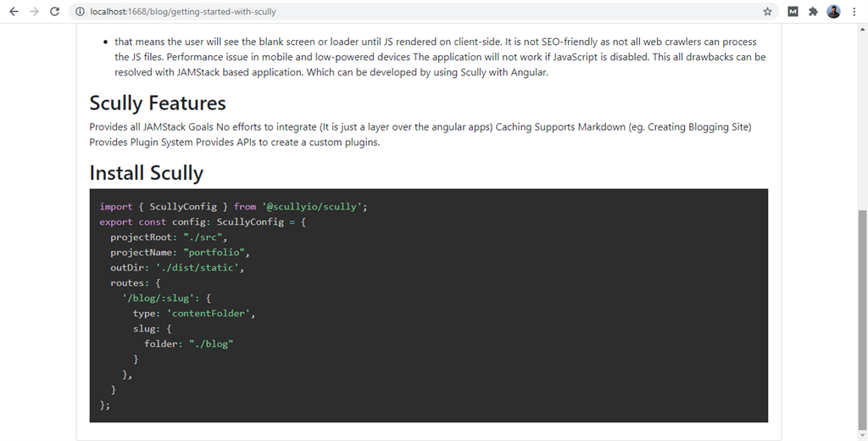The width and height of the screenshot is (868, 441).
Task: Bookmark this page with the star
Action: [x=767, y=12]
